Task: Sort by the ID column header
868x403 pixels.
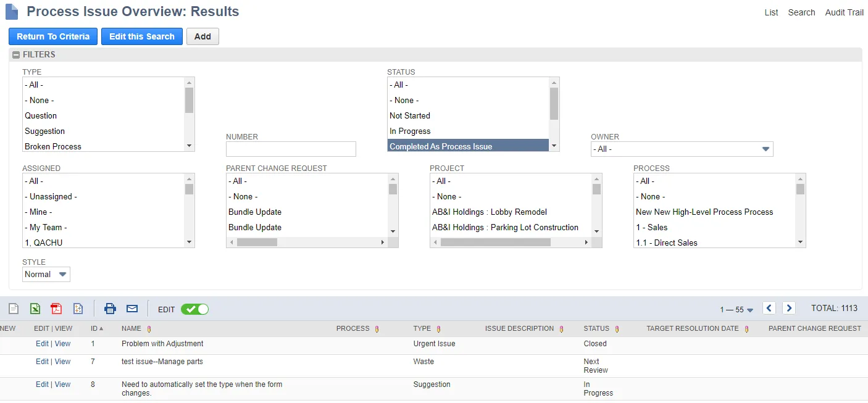Action: point(97,329)
